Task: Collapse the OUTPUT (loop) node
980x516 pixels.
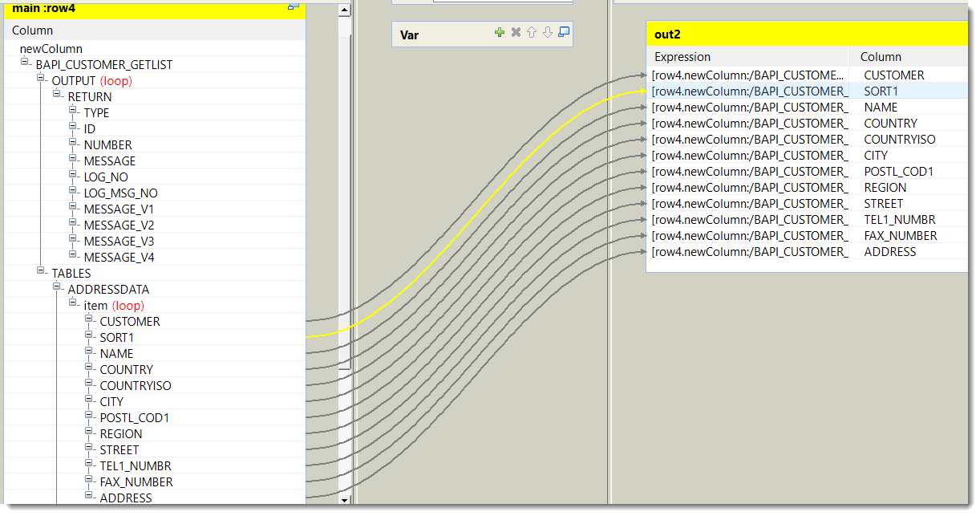Action: [x=42, y=77]
